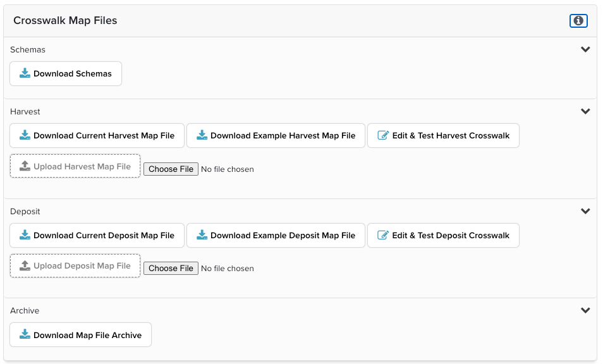
Task: Download the example harvest map file
Action: pyautogui.click(x=276, y=136)
